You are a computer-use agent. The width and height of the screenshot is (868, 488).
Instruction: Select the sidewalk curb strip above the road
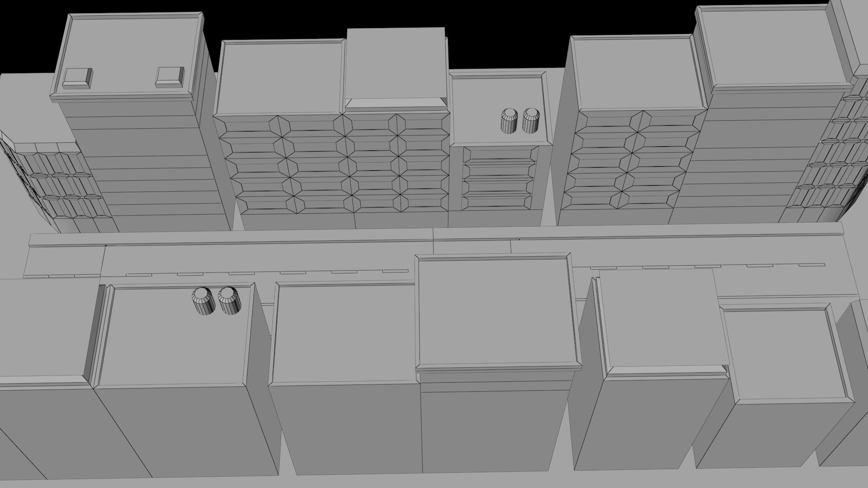226,239
